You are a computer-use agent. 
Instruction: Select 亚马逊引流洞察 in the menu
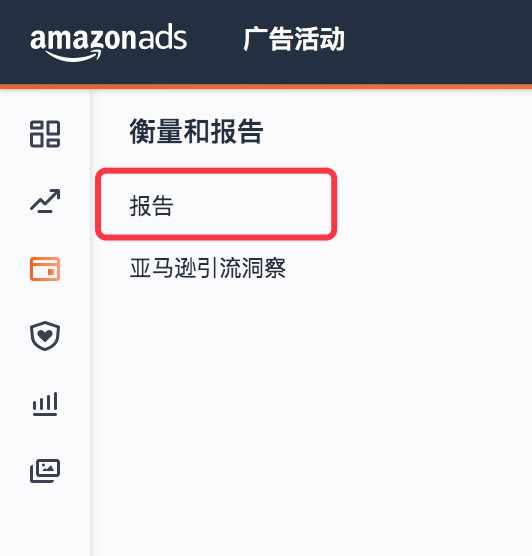click(207, 268)
